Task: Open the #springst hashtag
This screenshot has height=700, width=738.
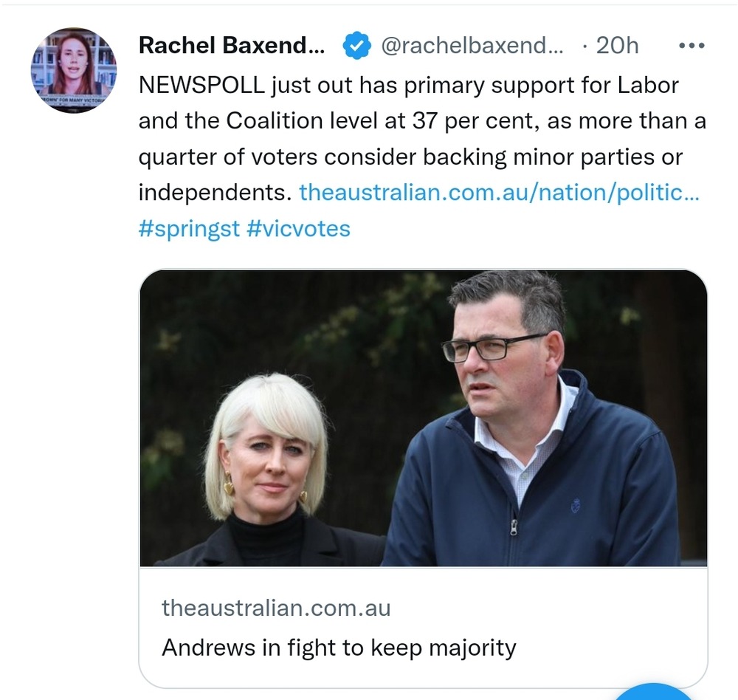Action: click(x=189, y=228)
